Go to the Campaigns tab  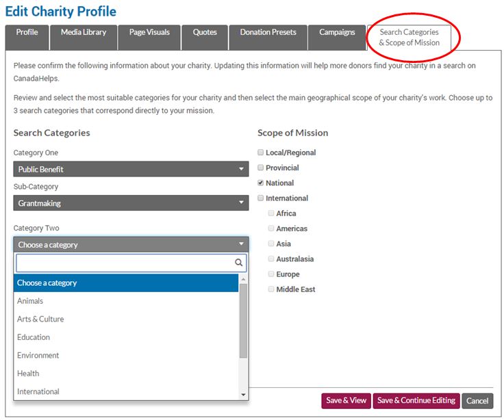[337, 33]
